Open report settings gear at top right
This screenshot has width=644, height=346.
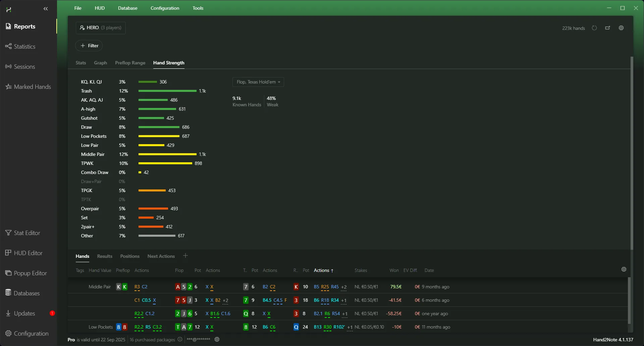point(621,28)
